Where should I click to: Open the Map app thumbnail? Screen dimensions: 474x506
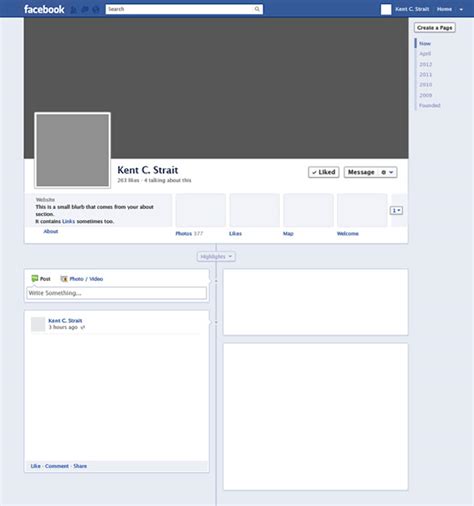(308, 210)
